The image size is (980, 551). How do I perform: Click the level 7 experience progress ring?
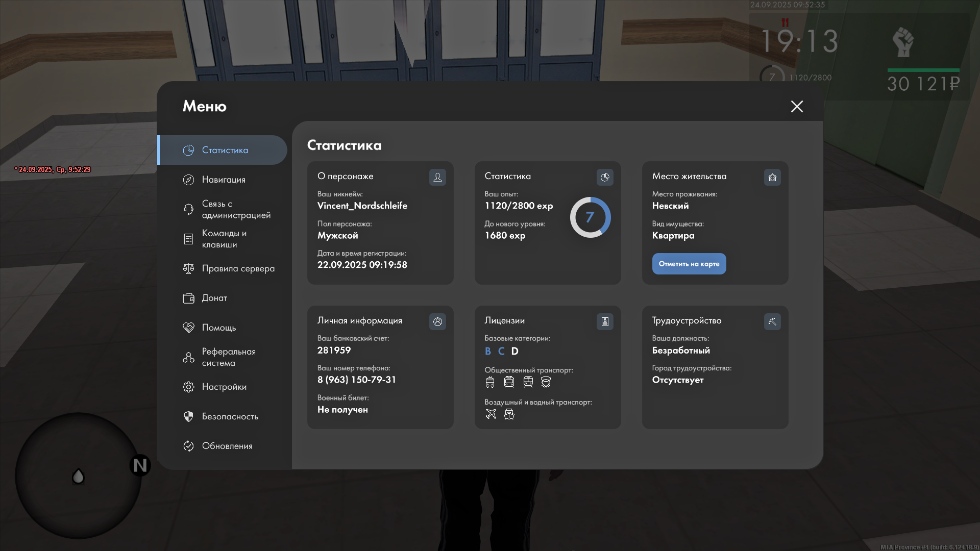pos(590,217)
